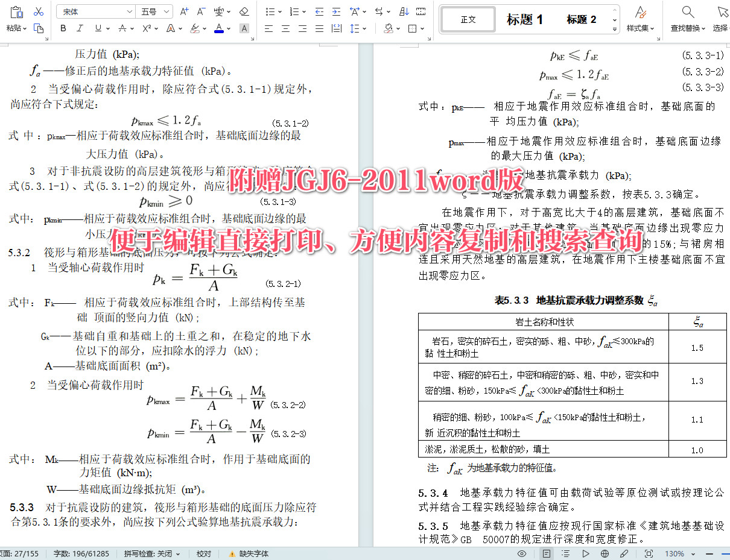Select the italic formatting tool

(79, 28)
